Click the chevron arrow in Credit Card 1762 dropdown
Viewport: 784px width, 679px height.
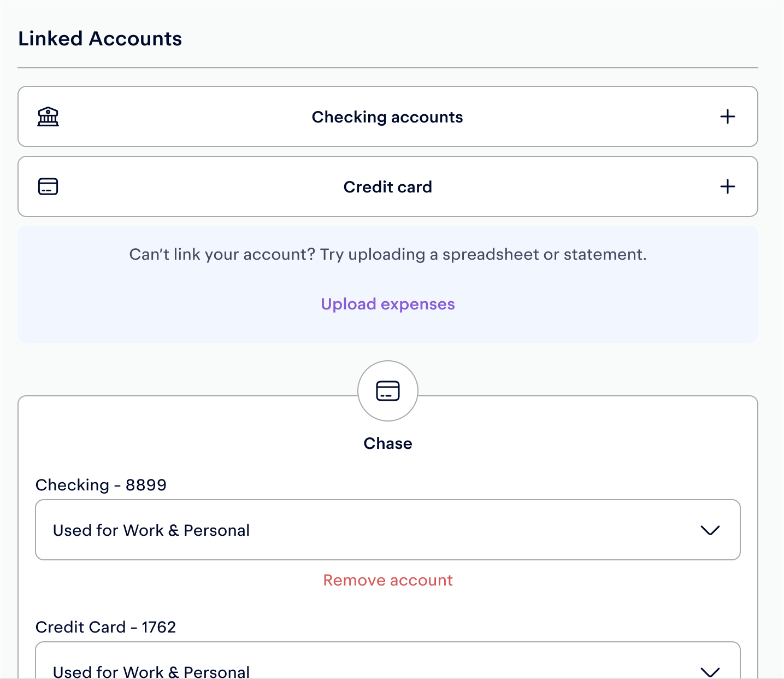click(x=710, y=672)
